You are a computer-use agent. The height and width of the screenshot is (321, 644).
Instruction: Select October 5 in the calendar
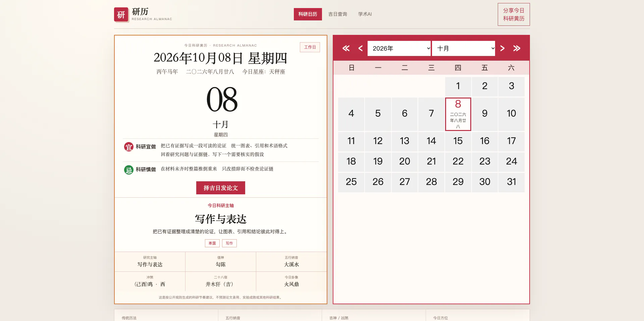(x=378, y=114)
